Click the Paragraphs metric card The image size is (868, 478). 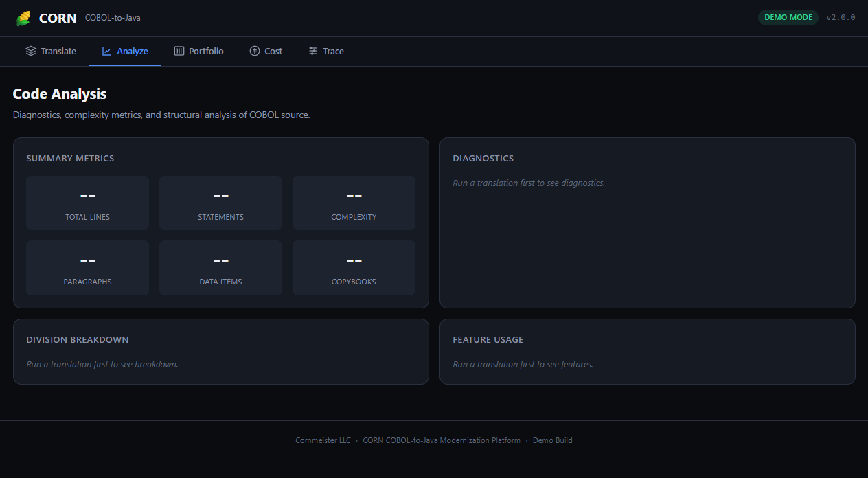click(87, 267)
